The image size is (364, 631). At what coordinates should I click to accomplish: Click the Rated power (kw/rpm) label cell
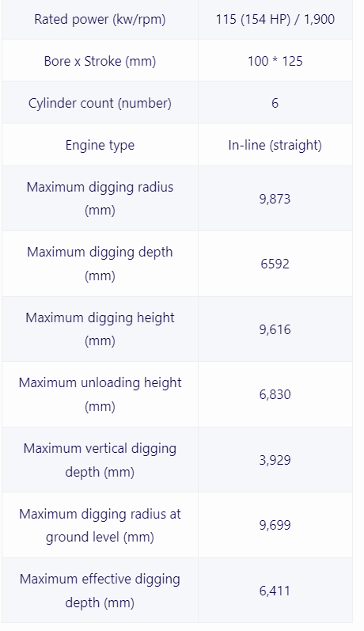100,19
